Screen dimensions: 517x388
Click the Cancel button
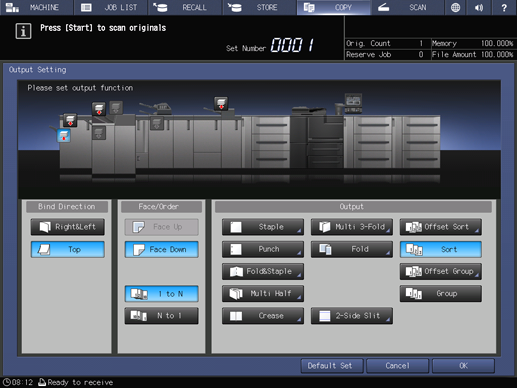[398, 366]
